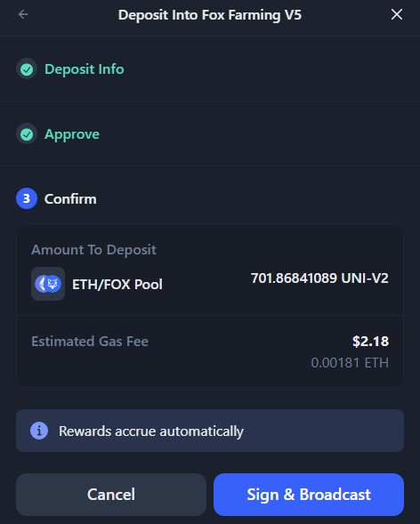
Task: Click the 0.00181 ETH fee amount
Action: (x=350, y=363)
